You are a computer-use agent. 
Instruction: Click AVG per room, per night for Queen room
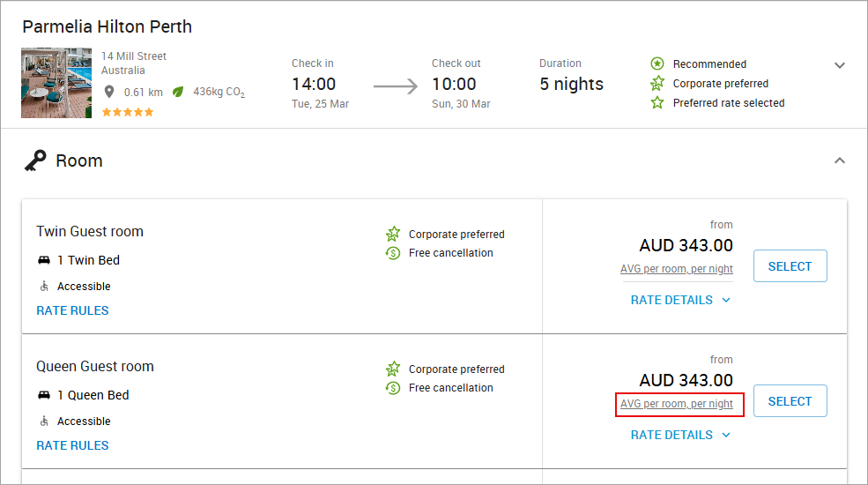tap(677, 404)
